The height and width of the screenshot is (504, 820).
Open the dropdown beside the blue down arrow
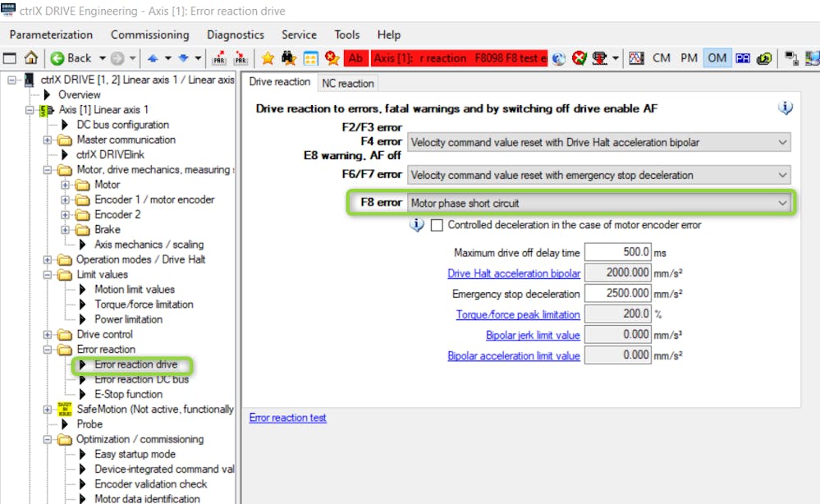coord(198,58)
